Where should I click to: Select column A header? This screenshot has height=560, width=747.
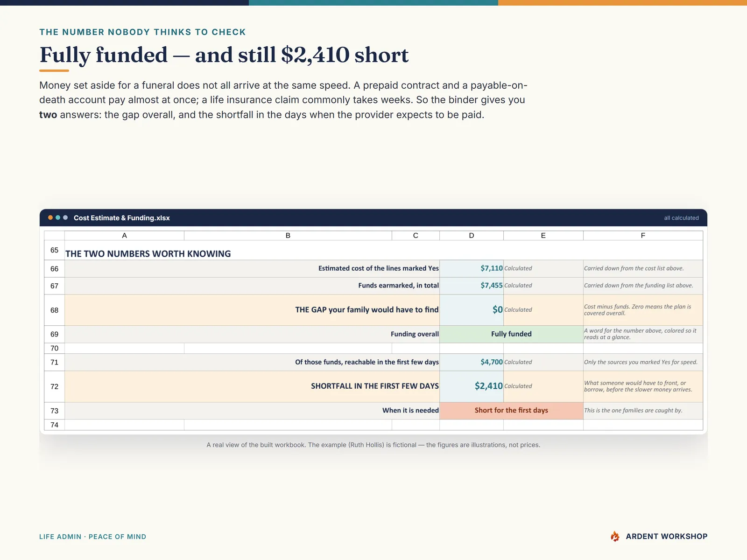click(x=124, y=236)
